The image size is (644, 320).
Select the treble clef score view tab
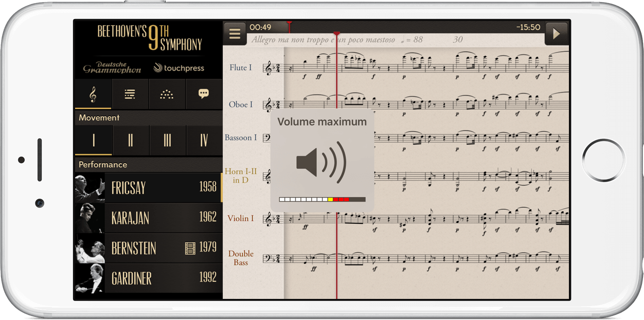pyautogui.click(x=93, y=94)
